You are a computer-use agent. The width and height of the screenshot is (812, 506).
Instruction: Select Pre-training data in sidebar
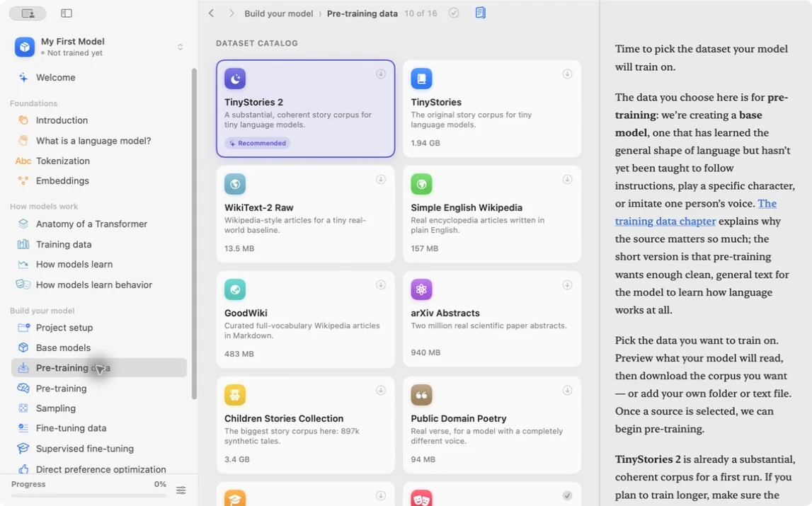coord(98,368)
